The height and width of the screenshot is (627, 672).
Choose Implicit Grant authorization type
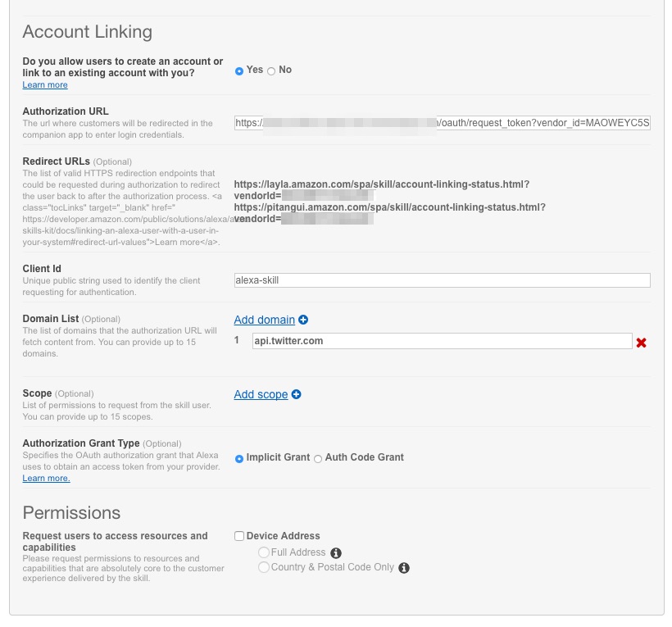tap(239, 458)
